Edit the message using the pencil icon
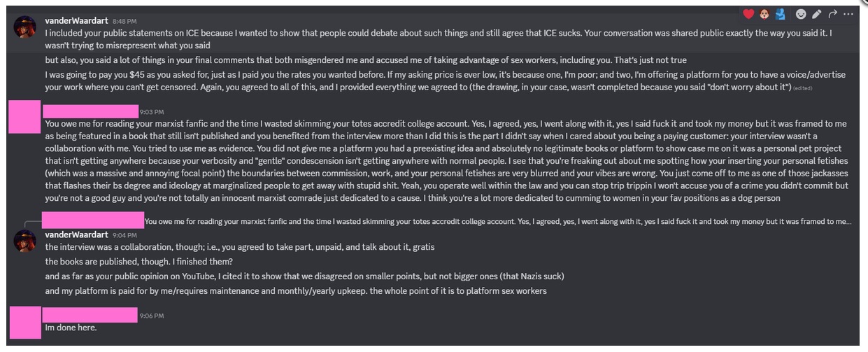Viewport: 868px width, 352px height. point(817,14)
